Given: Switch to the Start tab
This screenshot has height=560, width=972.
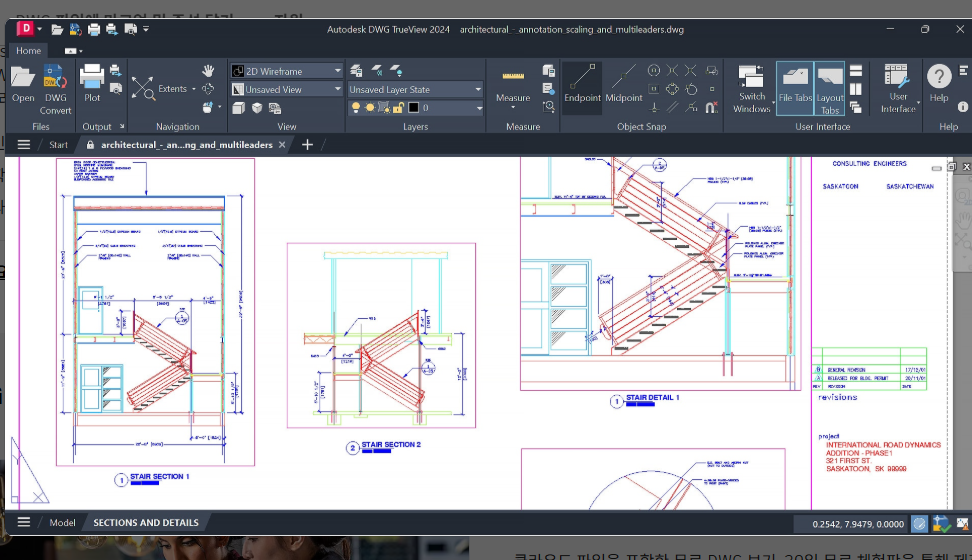Looking at the screenshot, I should 58,144.
